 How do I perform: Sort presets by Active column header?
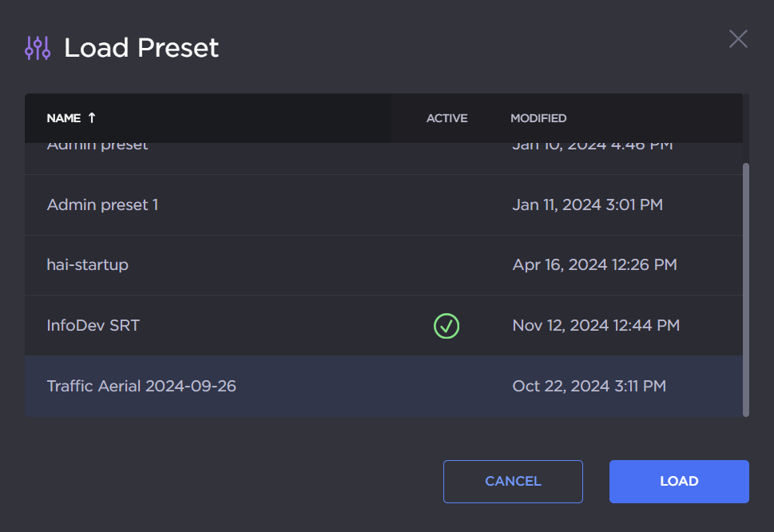pos(447,118)
